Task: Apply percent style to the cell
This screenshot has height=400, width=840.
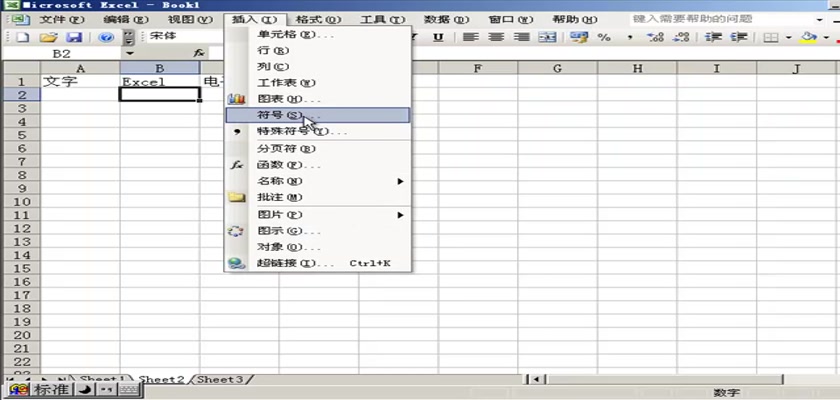Action: click(604, 37)
